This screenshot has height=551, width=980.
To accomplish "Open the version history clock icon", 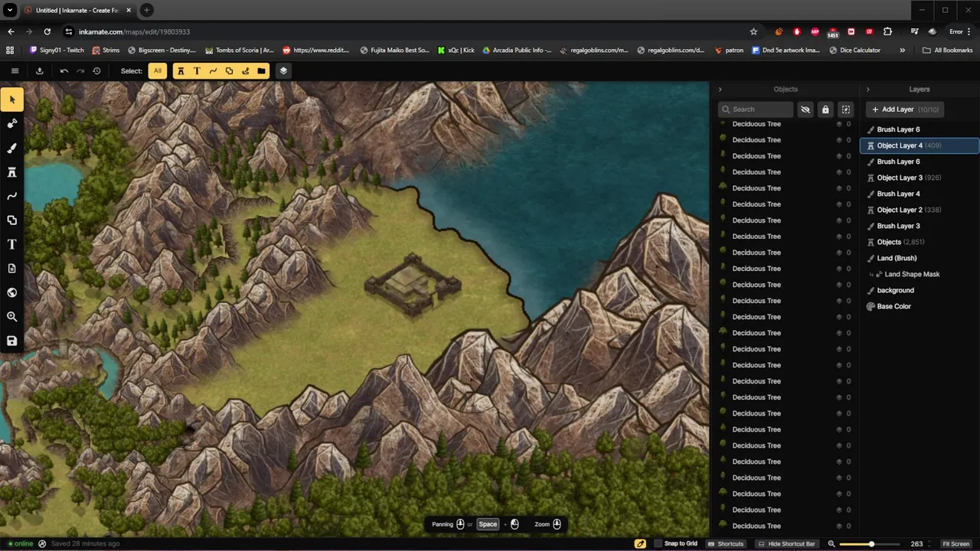I will click(x=96, y=70).
